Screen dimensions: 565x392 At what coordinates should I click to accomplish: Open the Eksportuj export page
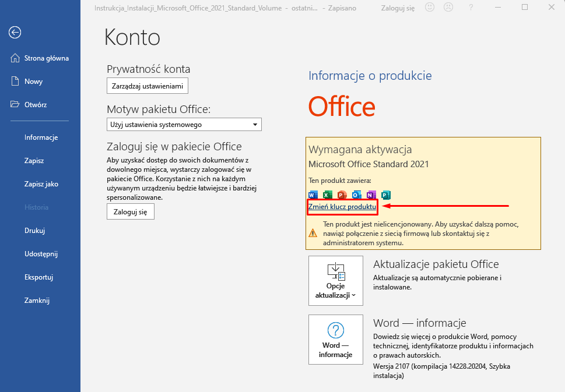38,277
